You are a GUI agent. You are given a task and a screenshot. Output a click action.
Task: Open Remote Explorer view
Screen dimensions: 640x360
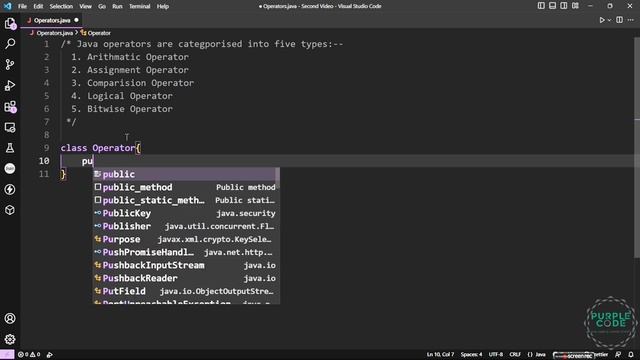[10, 127]
